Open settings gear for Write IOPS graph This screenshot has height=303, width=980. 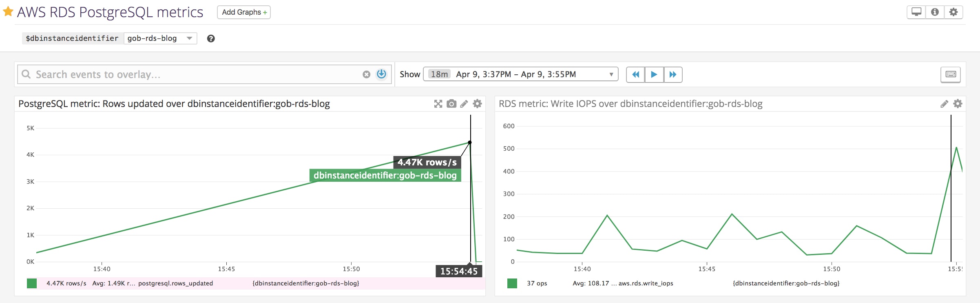coord(958,104)
